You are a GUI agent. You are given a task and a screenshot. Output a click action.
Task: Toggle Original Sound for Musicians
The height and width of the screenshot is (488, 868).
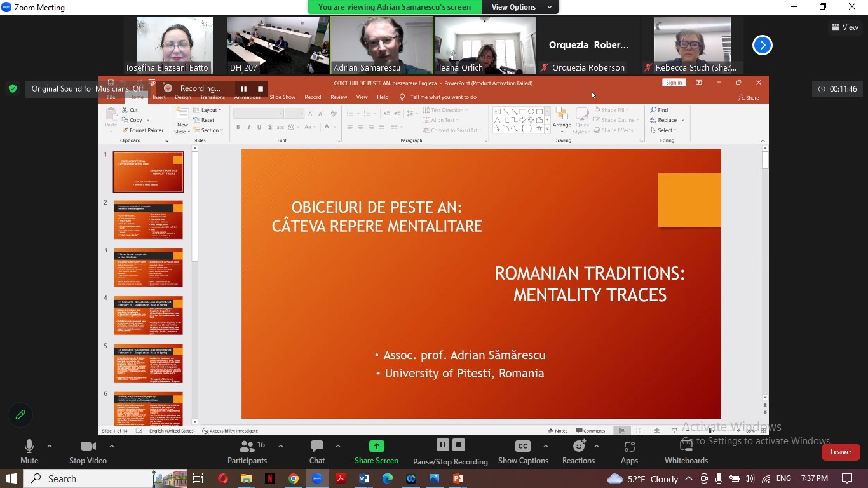88,89
